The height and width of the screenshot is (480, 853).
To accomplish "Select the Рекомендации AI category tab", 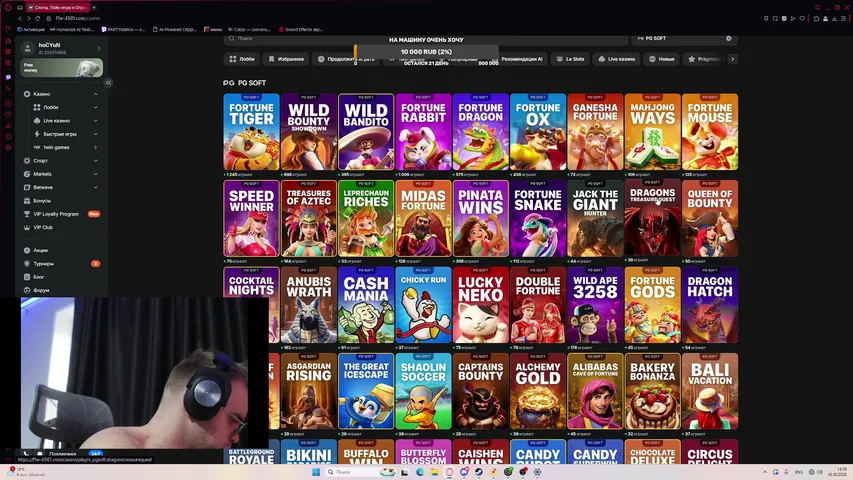I will click(521, 59).
